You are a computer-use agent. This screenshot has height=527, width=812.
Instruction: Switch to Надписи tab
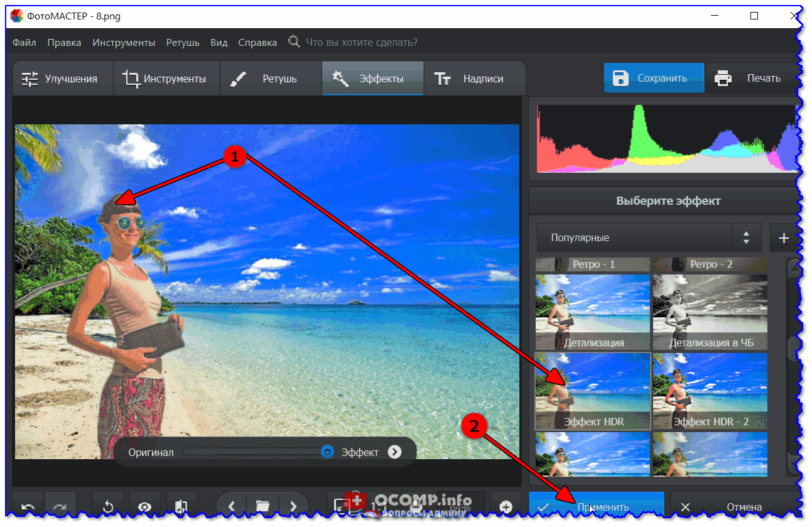pos(474,79)
